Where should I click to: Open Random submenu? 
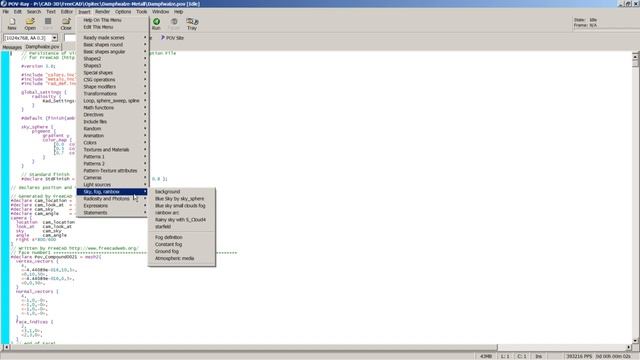pos(113,129)
